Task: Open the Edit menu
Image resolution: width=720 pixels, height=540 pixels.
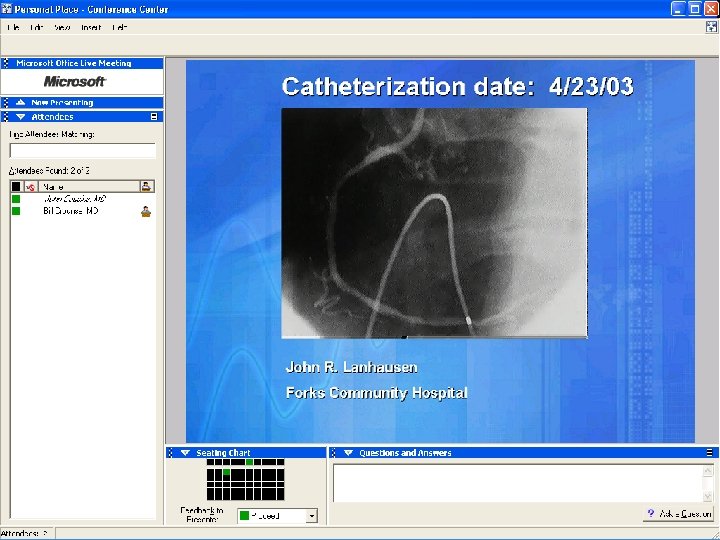Action: 36,28
